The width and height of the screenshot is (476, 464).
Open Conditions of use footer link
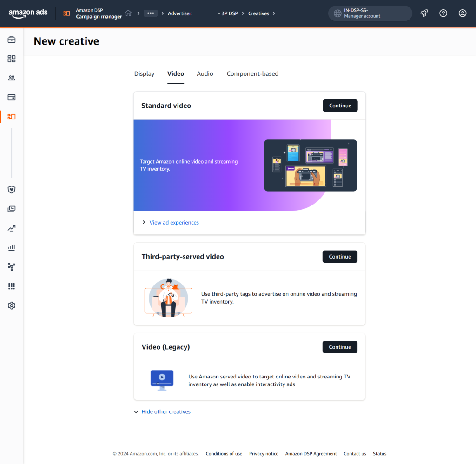pos(224,454)
